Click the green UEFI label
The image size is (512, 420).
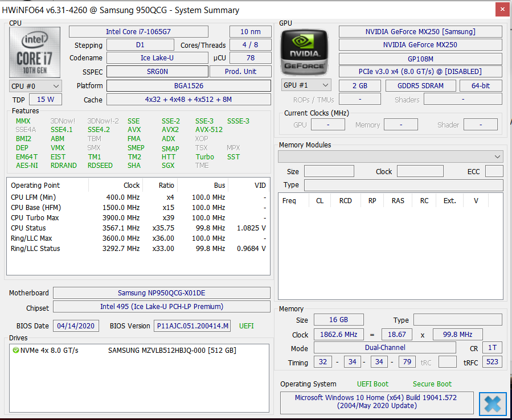pyautogui.click(x=246, y=326)
